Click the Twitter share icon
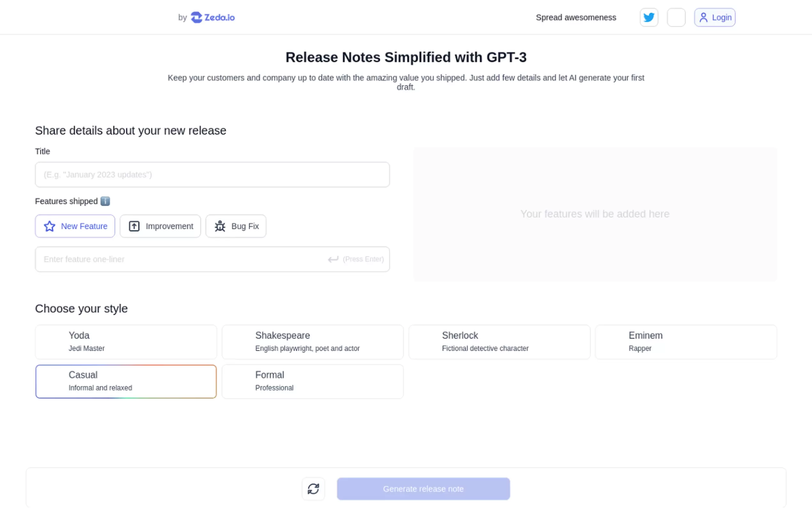This screenshot has width=812, height=508. click(x=649, y=18)
